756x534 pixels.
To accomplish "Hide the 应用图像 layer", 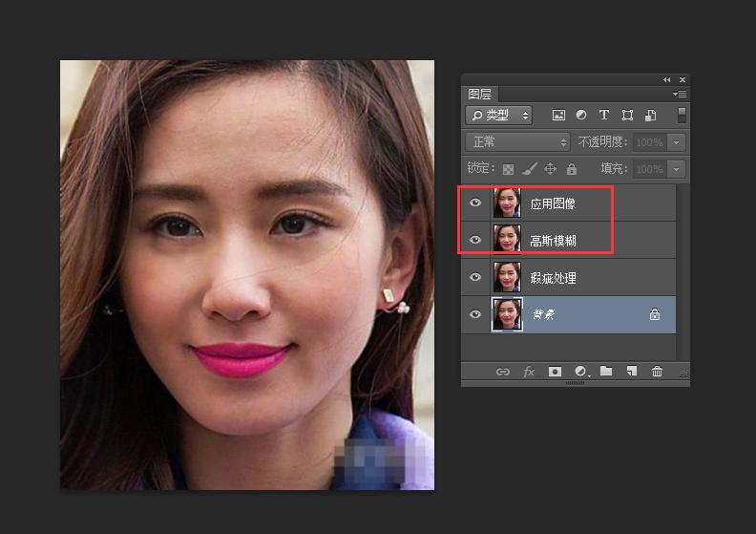I will (x=475, y=203).
